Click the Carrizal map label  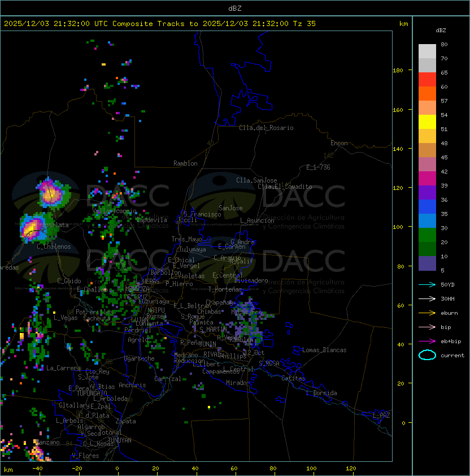coord(168,379)
